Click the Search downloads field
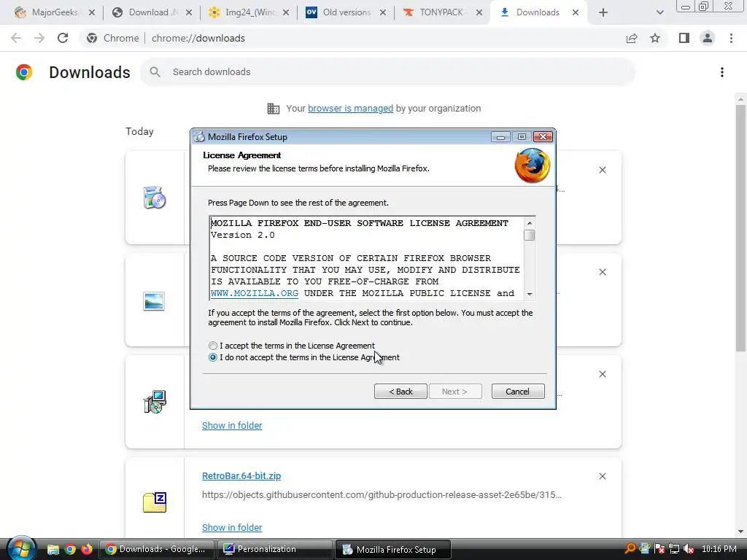The width and height of the screenshot is (747, 560). pyautogui.click(x=387, y=72)
